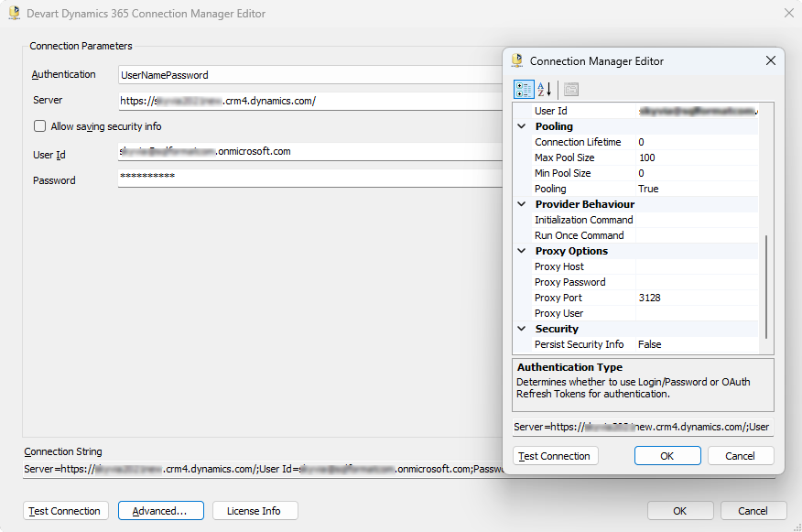Screen dimensions: 802x532
Task: Open License Info
Action: (x=255, y=511)
